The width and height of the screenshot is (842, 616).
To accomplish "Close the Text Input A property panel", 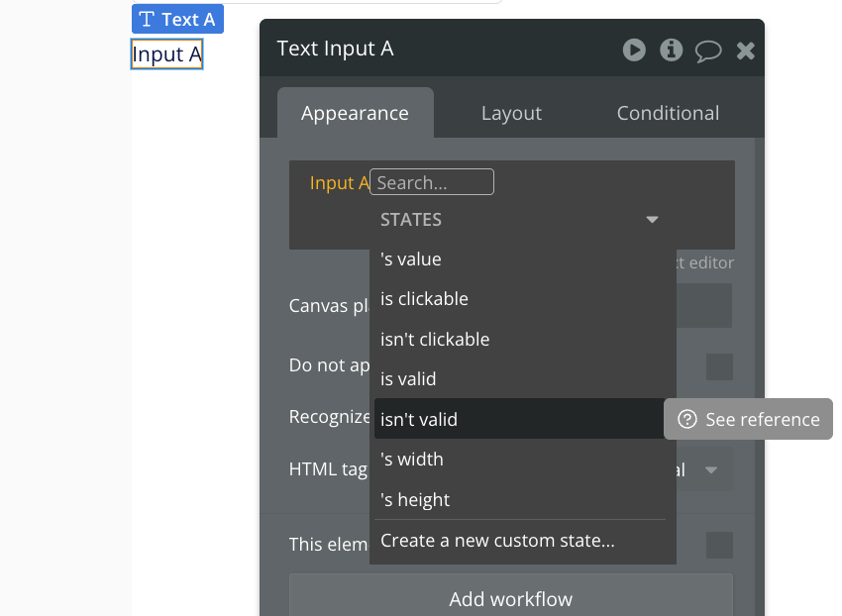I will (x=746, y=50).
